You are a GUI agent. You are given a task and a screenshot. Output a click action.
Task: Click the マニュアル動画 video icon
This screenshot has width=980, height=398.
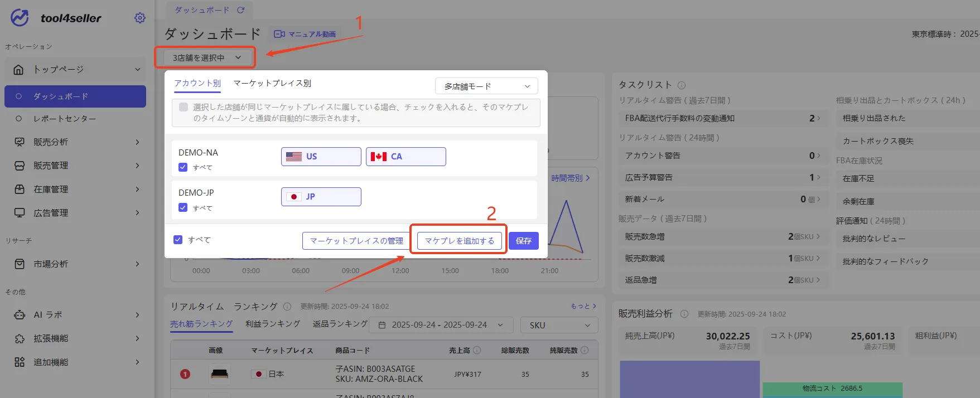(279, 34)
